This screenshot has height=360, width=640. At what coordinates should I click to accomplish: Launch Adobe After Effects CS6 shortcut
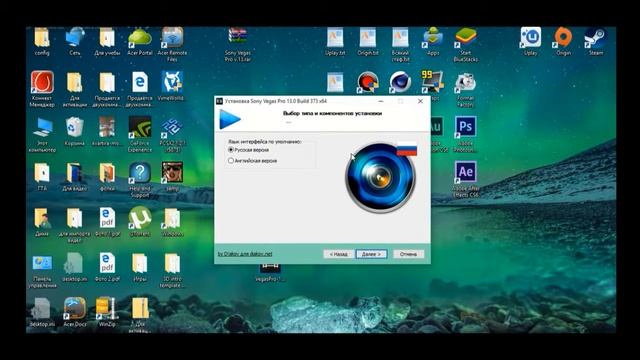pyautogui.click(x=465, y=180)
